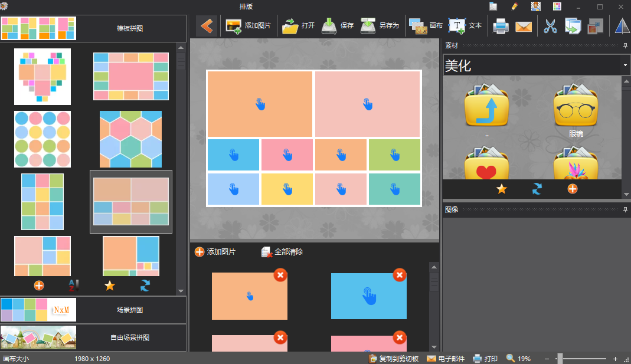The image size is (631, 364).
Task: Expand the 场景拼图 section
Action: click(129, 310)
